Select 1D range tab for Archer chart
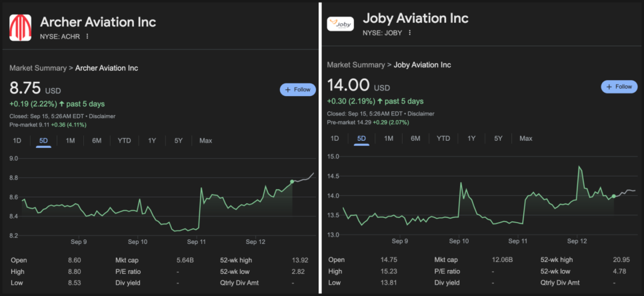This screenshot has width=644, height=296. coord(17,141)
